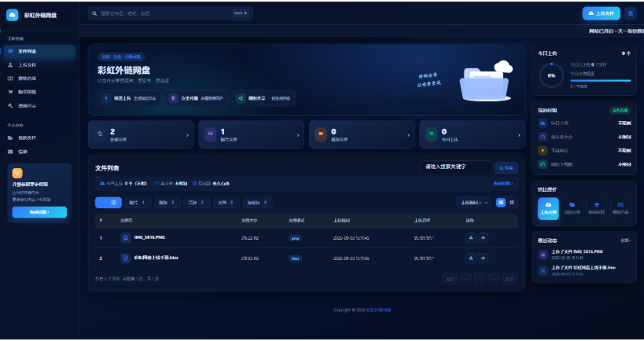This screenshot has width=644, height=341.
Task: Click the eye icon in the IMG_5816.PNG row
Action: [483, 238]
